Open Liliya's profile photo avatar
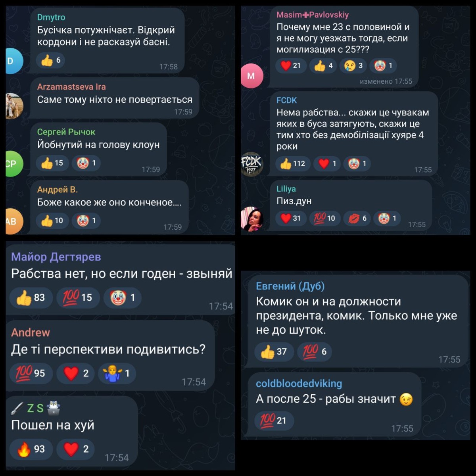The height and width of the screenshot is (476, 476). click(x=251, y=219)
